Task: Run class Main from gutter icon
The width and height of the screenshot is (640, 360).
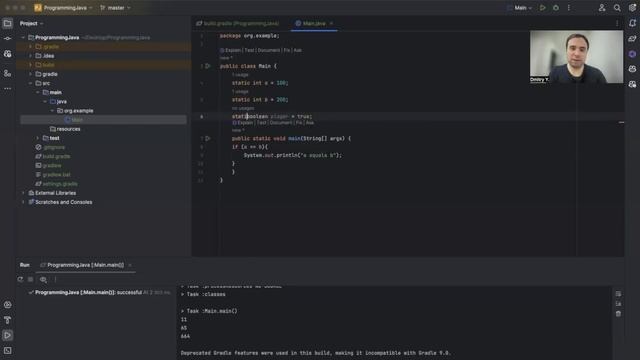Action: point(208,66)
